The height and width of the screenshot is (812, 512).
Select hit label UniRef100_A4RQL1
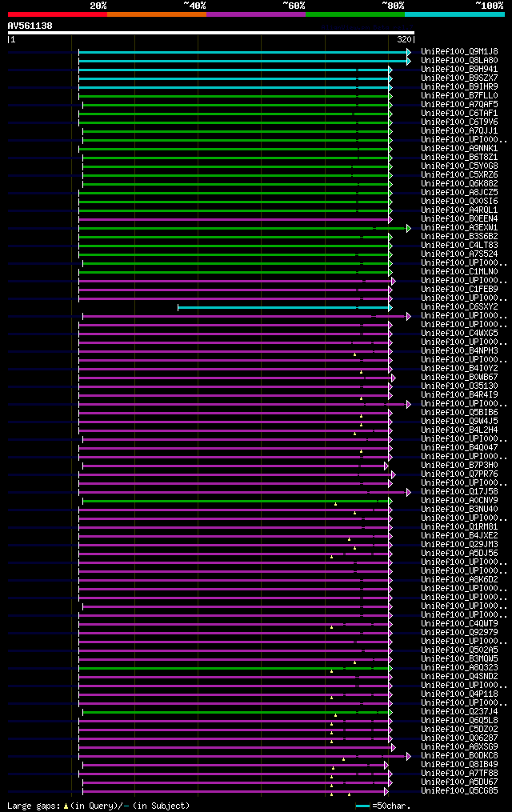[459, 210]
